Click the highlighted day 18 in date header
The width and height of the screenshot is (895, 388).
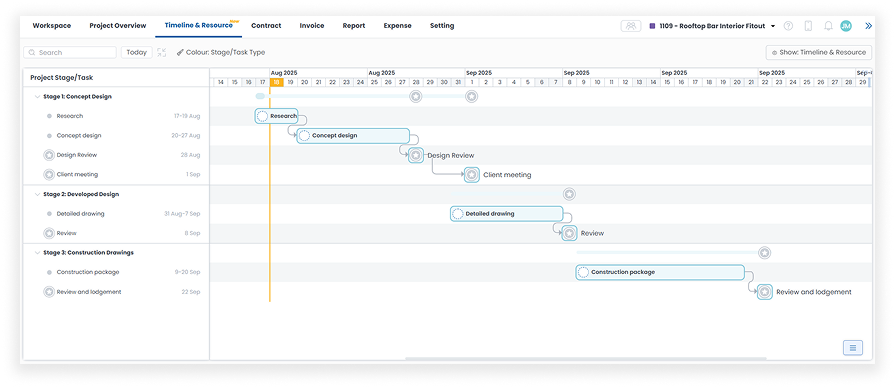(276, 82)
